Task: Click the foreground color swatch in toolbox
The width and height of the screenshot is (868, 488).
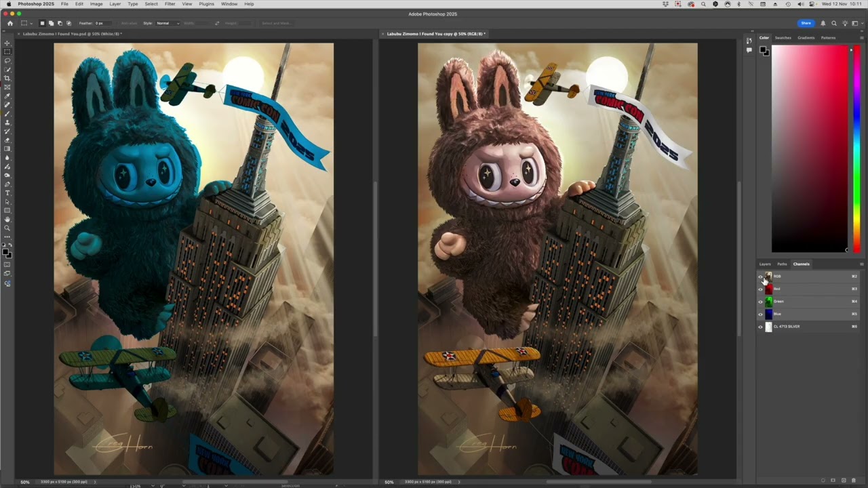Action: [6, 252]
